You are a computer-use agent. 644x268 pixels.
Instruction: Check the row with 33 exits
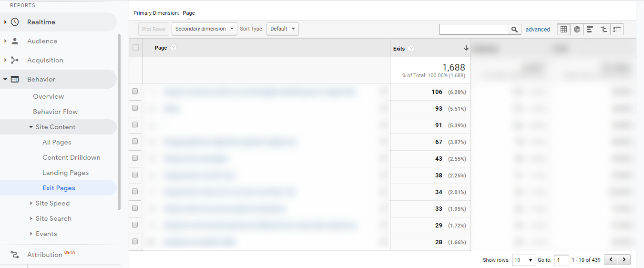pyautogui.click(x=135, y=208)
